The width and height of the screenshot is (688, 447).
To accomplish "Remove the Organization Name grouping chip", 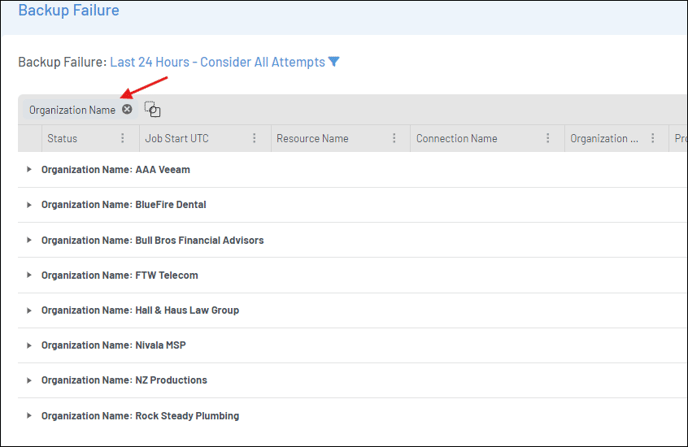I will [x=127, y=109].
